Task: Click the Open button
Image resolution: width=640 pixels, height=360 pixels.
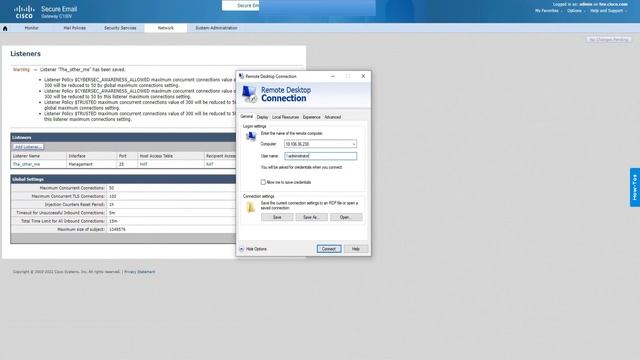Action: [x=346, y=218]
